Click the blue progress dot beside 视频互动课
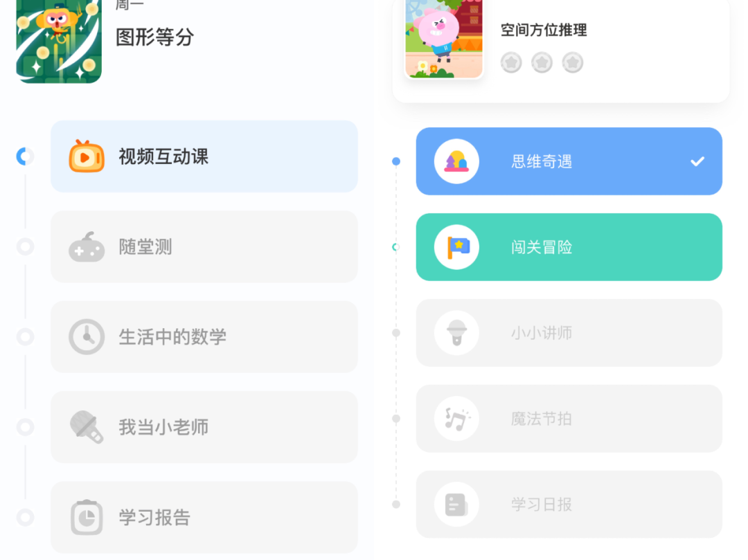 pyautogui.click(x=25, y=156)
